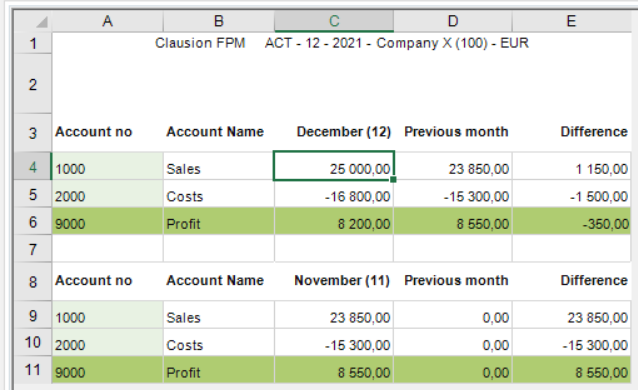The image size is (638, 390).
Task: Select row 11 header
Action: (x=33, y=370)
